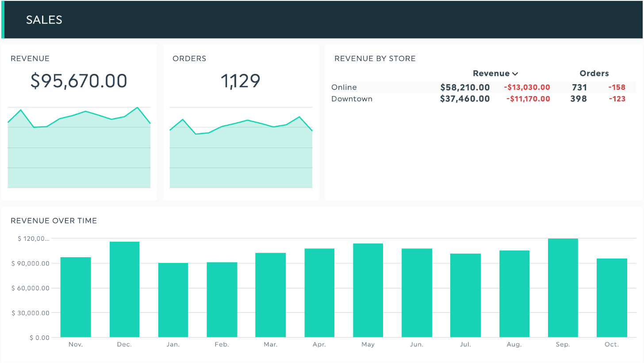
Task: Select the Downtown store row name
Action: (352, 99)
